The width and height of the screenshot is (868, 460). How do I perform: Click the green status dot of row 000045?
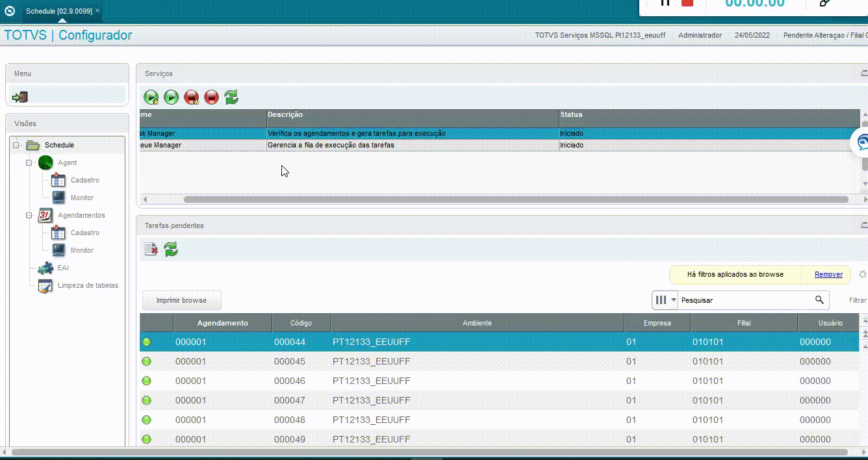pos(146,361)
